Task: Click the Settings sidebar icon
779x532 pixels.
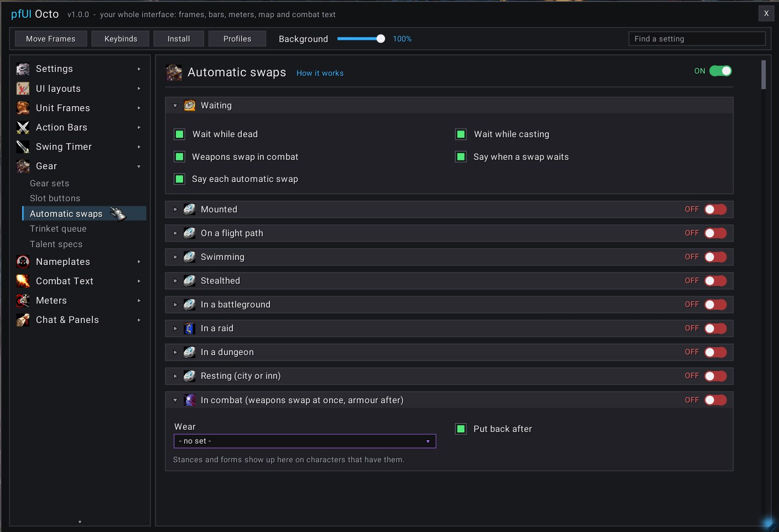Action: 23,69
